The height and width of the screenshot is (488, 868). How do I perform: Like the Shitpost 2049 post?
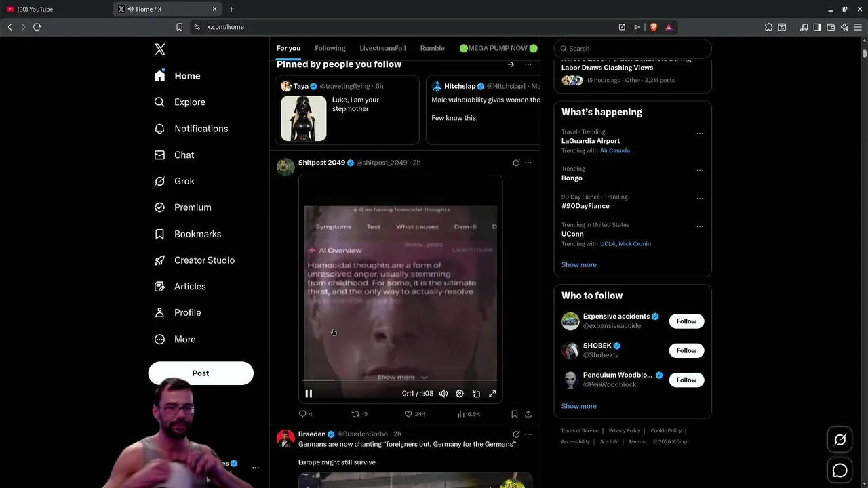click(414, 413)
